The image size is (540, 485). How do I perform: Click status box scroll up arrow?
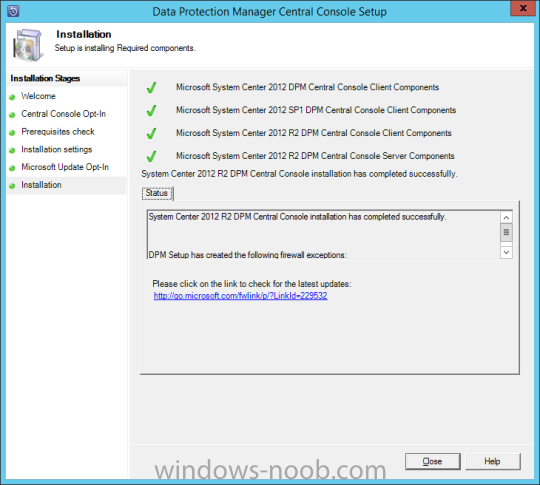click(x=506, y=217)
